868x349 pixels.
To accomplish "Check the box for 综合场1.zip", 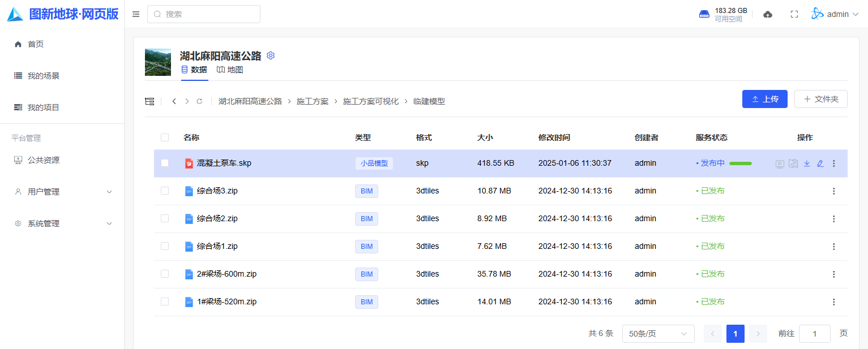I will [165, 246].
